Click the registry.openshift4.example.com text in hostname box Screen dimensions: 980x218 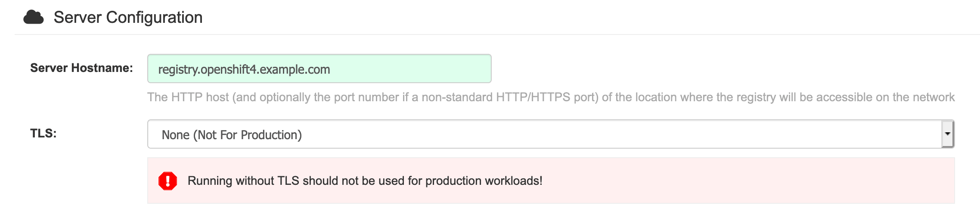click(244, 69)
